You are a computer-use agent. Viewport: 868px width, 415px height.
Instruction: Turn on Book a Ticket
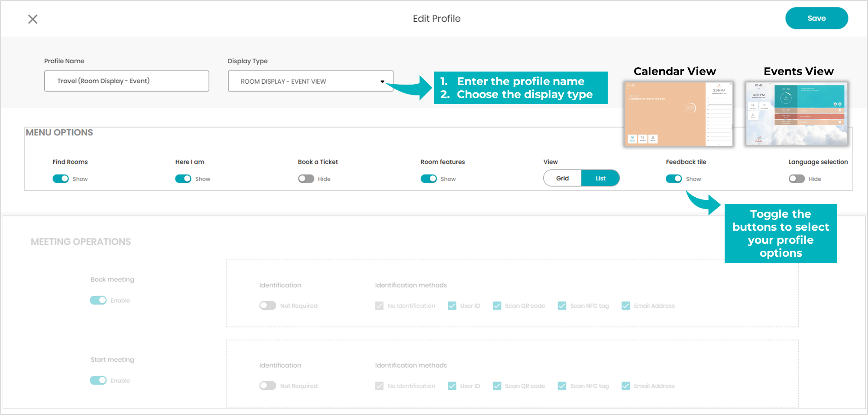(x=306, y=179)
